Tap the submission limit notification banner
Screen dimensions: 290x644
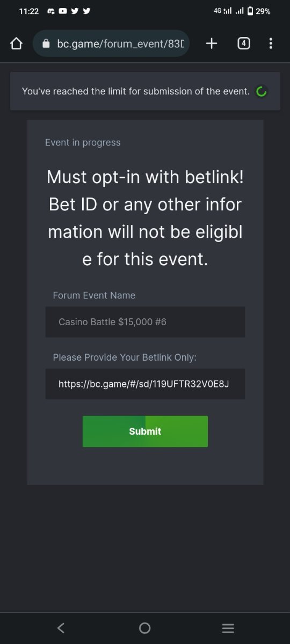click(x=145, y=91)
